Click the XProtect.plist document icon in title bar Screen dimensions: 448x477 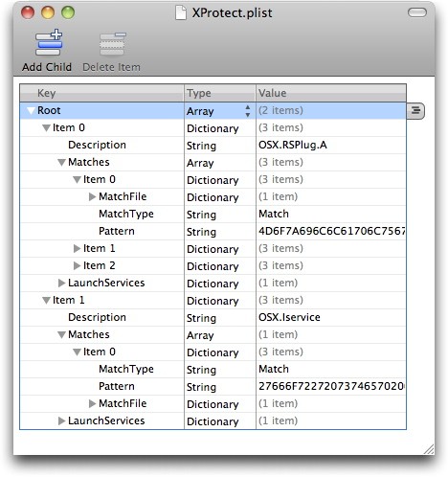tap(181, 13)
